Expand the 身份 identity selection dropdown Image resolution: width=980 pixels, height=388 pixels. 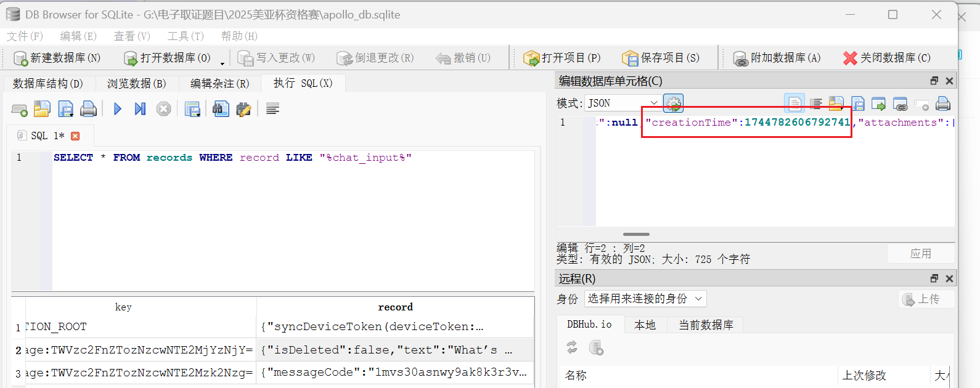[645, 299]
